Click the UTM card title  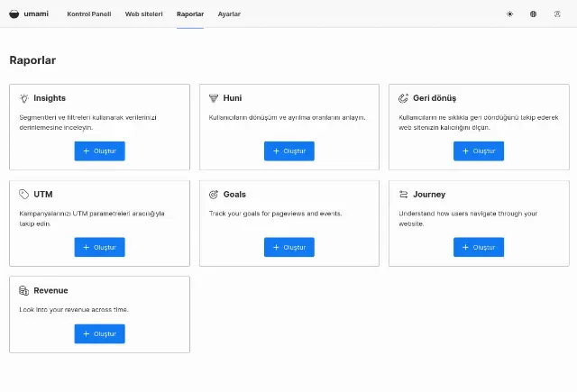pyautogui.click(x=43, y=194)
